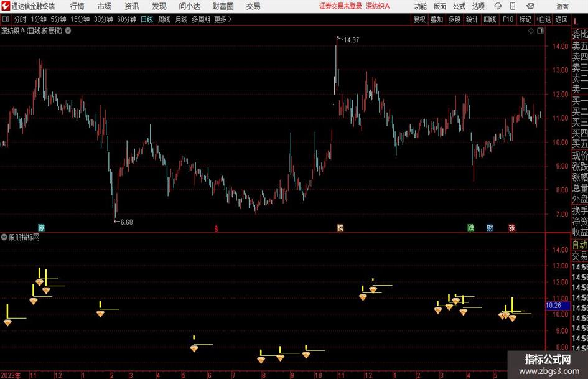Click the 通达信 red logo icon

(6, 6)
